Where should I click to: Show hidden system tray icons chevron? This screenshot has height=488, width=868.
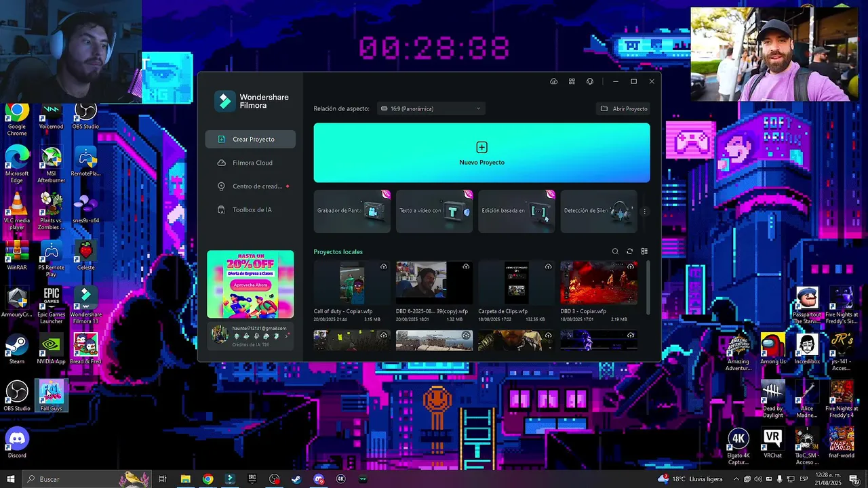point(736,479)
